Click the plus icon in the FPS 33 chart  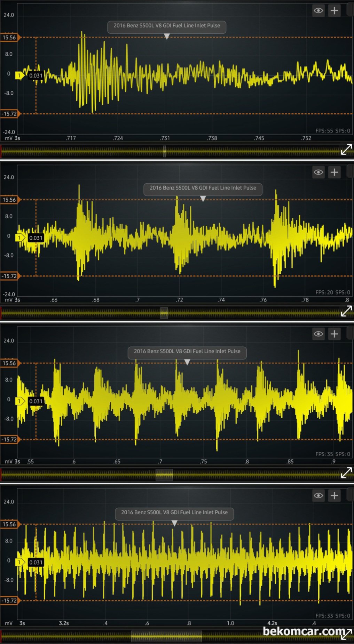tap(334, 496)
